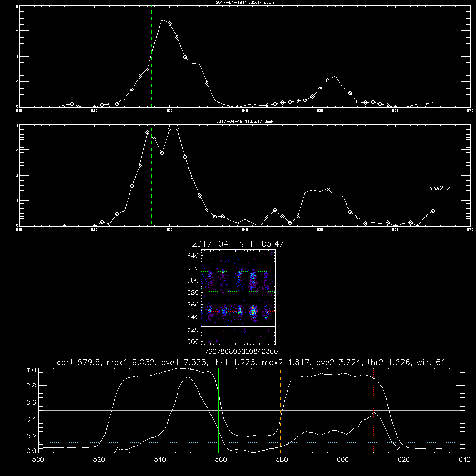This screenshot has width=476, height=476.
Task: Click the x-axis label 600 of the bottom plot
Action: [x=343, y=460]
